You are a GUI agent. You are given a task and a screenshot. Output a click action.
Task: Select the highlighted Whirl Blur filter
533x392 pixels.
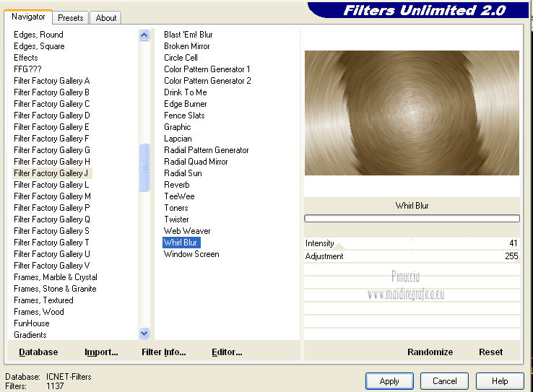(181, 243)
